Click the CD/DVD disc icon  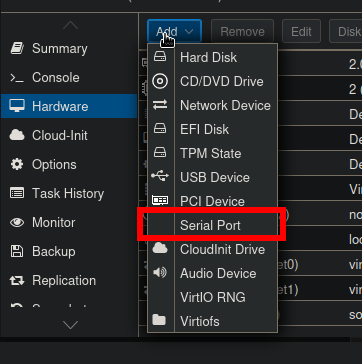point(160,81)
